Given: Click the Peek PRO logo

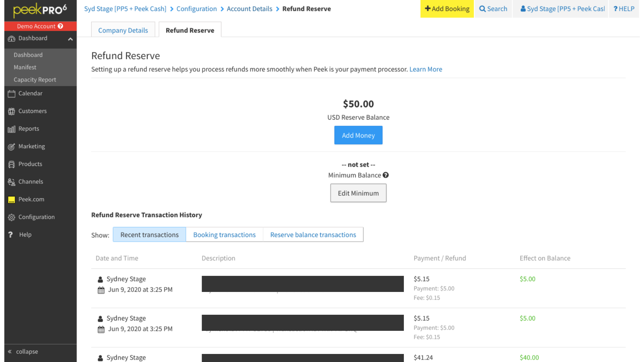Looking at the screenshot, I should tap(40, 10).
